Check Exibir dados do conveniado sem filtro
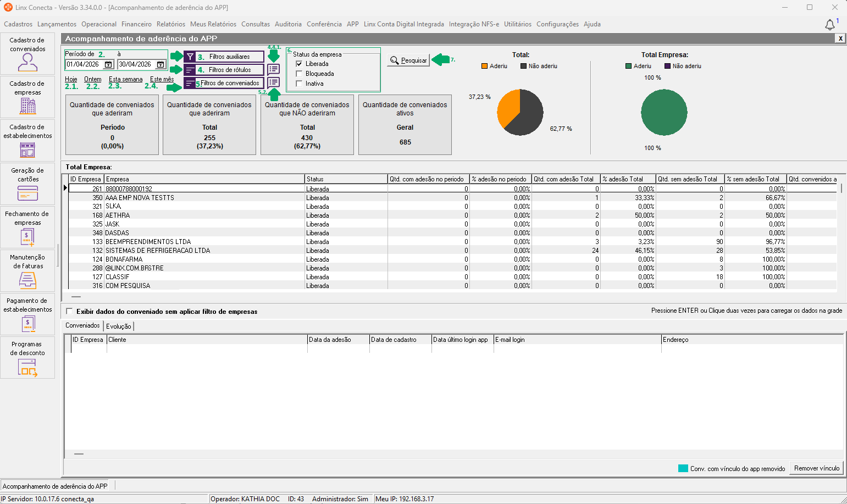Viewport: 847px width, 504px height. coord(69,311)
